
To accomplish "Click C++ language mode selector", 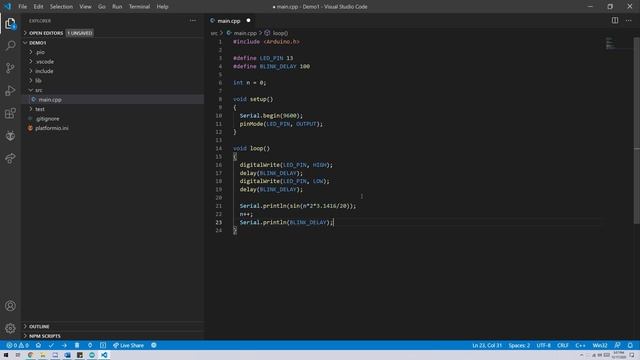I will pos(580,345).
